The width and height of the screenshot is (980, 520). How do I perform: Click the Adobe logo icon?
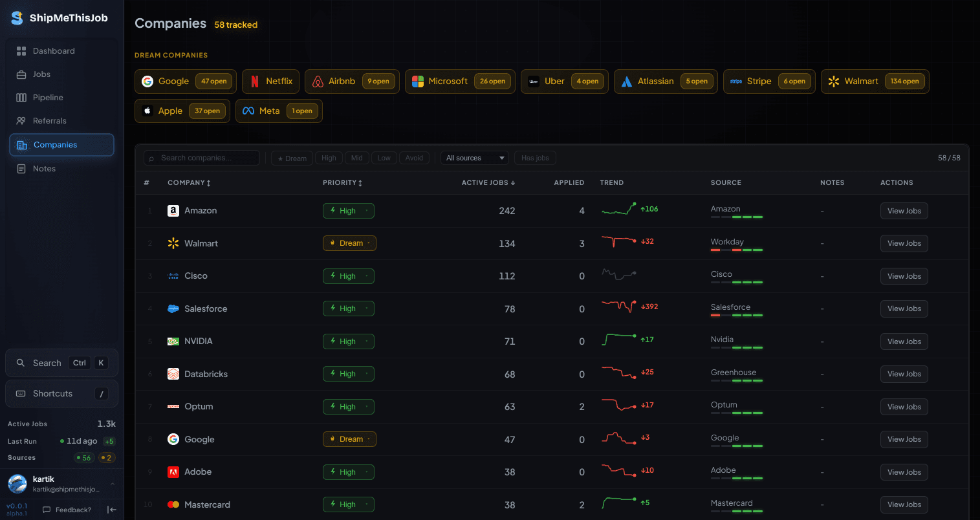pos(173,472)
